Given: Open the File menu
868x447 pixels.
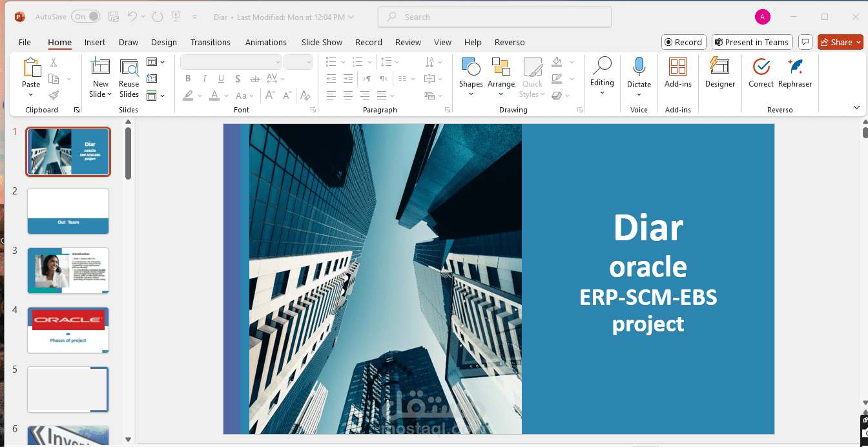Looking at the screenshot, I should pos(25,42).
